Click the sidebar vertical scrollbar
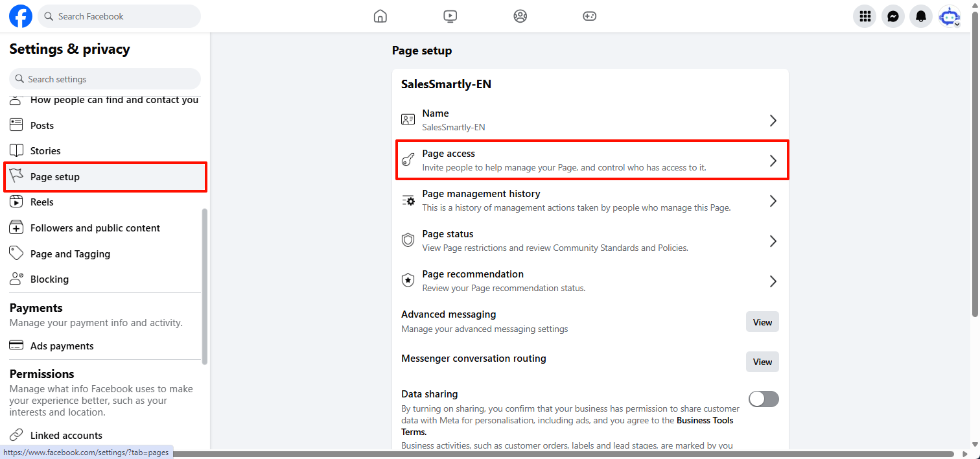Screen dimensions: 980x459 tap(205, 286)
